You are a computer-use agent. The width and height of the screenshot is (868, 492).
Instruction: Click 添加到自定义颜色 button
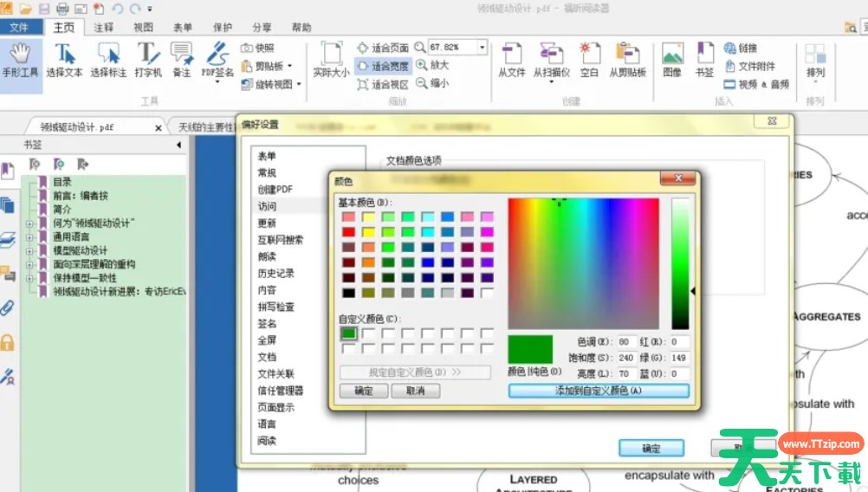(599, 392)
